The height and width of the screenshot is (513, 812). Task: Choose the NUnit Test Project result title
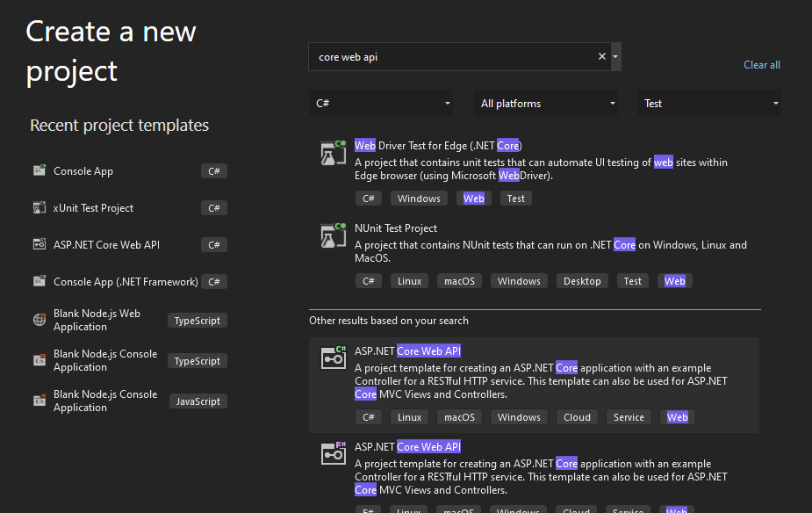coord(396,228)
